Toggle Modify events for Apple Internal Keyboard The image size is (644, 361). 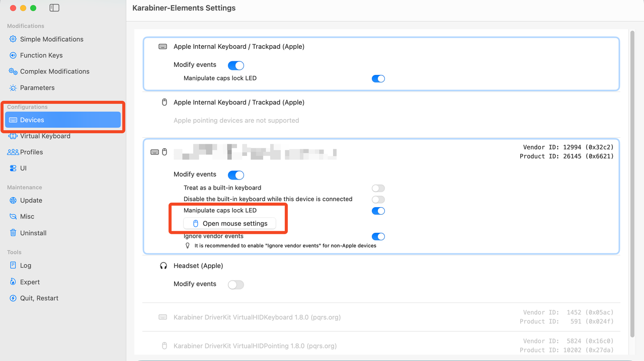pyautogui.click(x=235, y=65)
